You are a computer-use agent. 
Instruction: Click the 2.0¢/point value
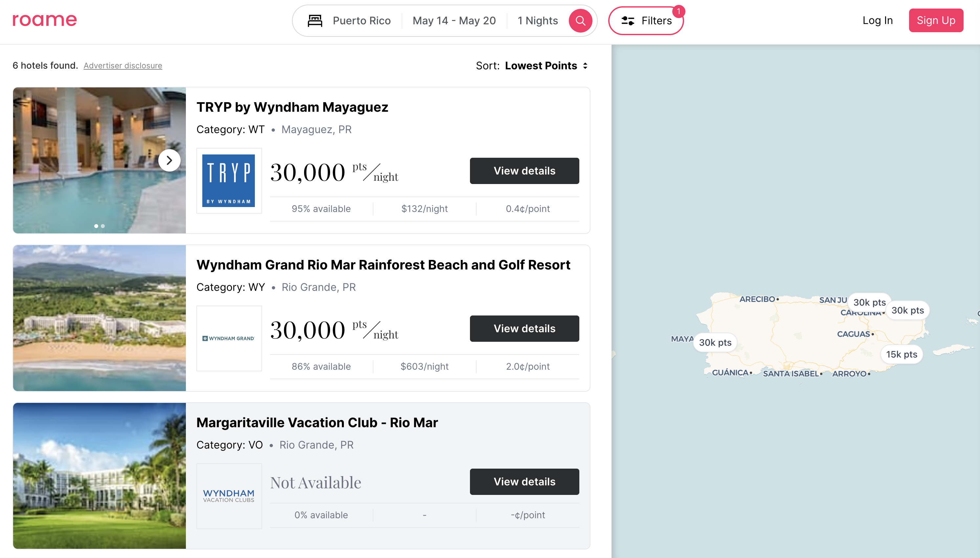pos(528,366)
